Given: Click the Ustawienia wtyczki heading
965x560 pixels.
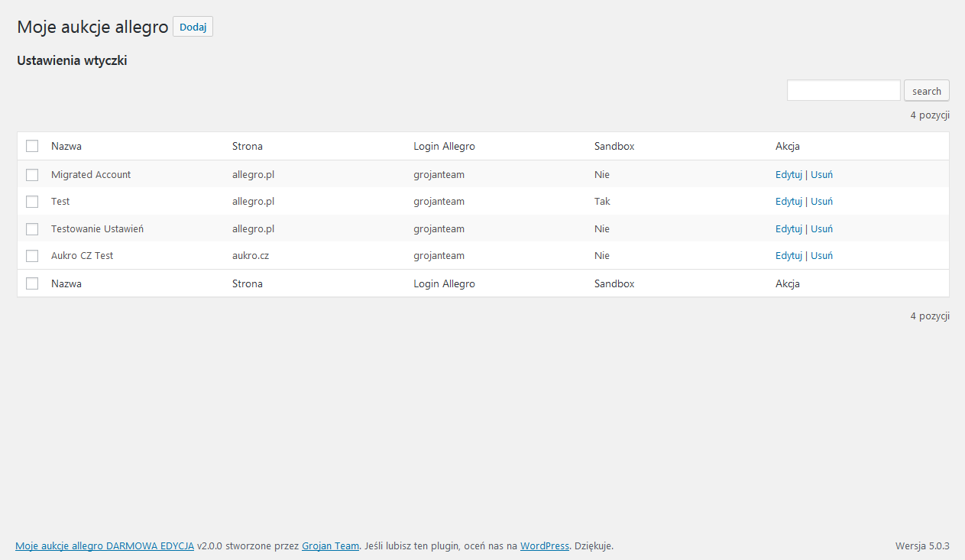Looking at the screenshot, I should 72,61.
